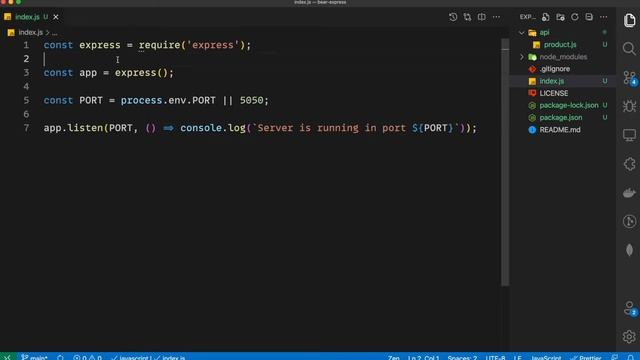
Task: Split the editor to the right
Action: (482, 17)
